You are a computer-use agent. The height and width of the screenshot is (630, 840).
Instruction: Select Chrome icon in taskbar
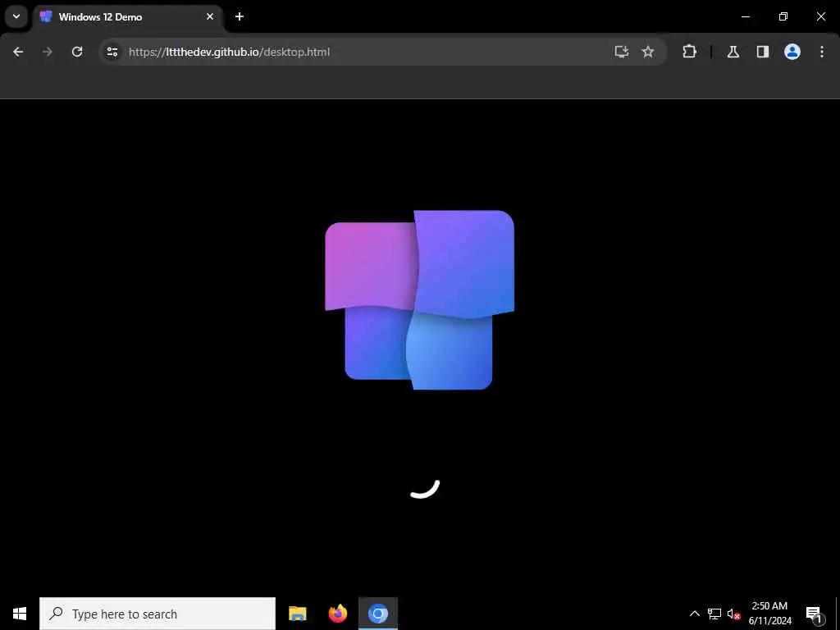[x=378, y=614]
